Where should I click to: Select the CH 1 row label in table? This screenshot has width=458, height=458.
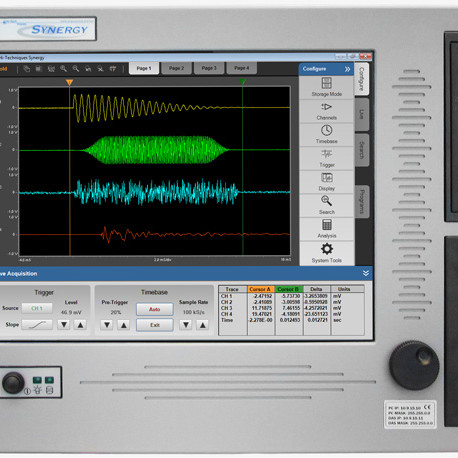pyautogui.click(x=227, y=296)
